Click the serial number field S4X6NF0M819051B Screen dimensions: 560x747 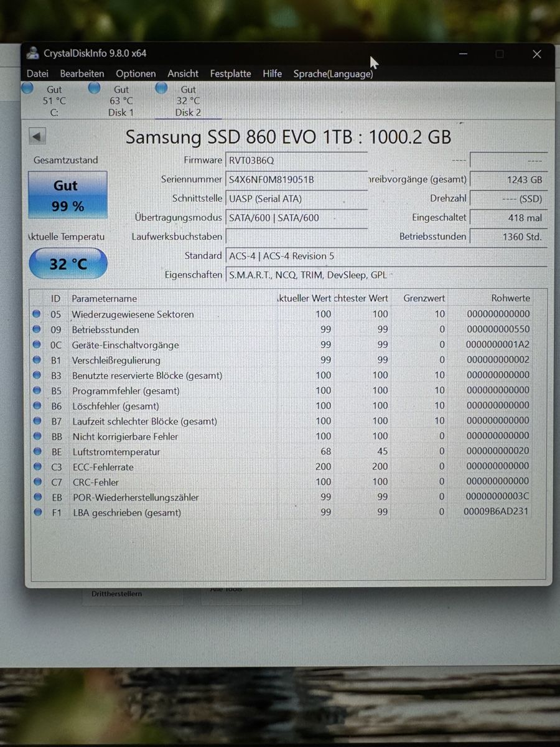click(296, 179)
